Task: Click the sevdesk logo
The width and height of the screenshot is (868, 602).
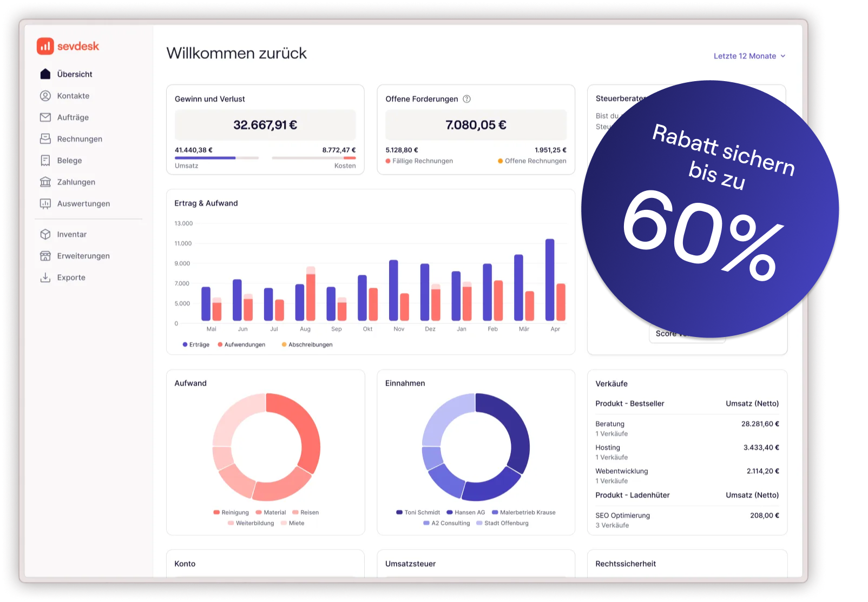Action: point(68,46)
